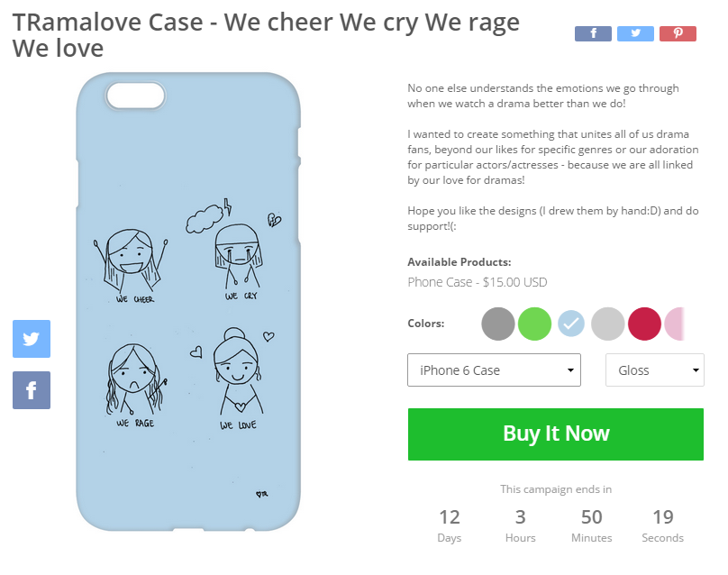Choose the partially visible pink color

[x=676, y=324]
